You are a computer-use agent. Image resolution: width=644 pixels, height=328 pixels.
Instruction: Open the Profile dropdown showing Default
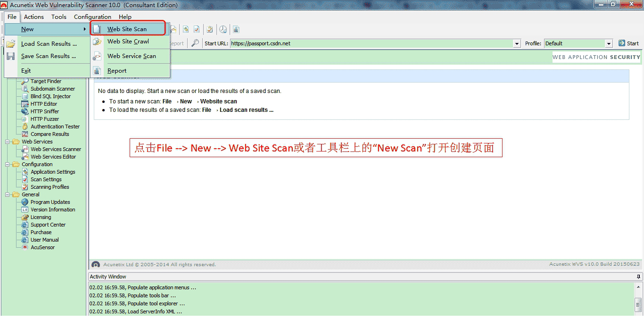(578, 43)
